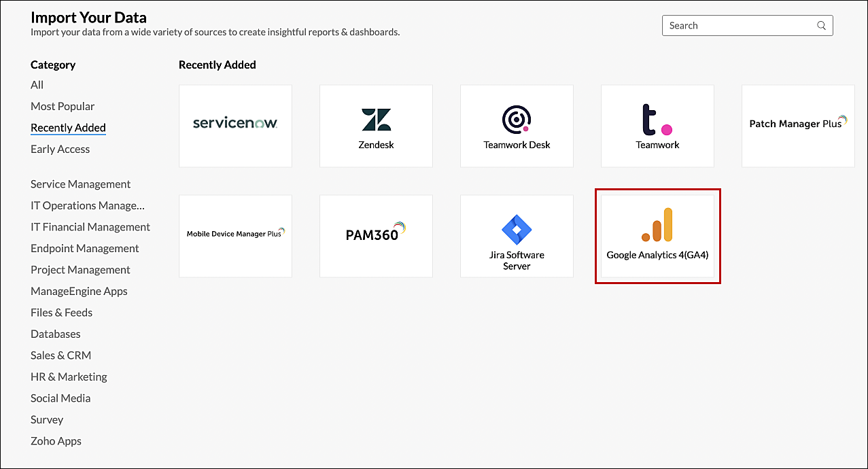Show the All category
Viewport: 868px width, 469px height.
point(37,85)
